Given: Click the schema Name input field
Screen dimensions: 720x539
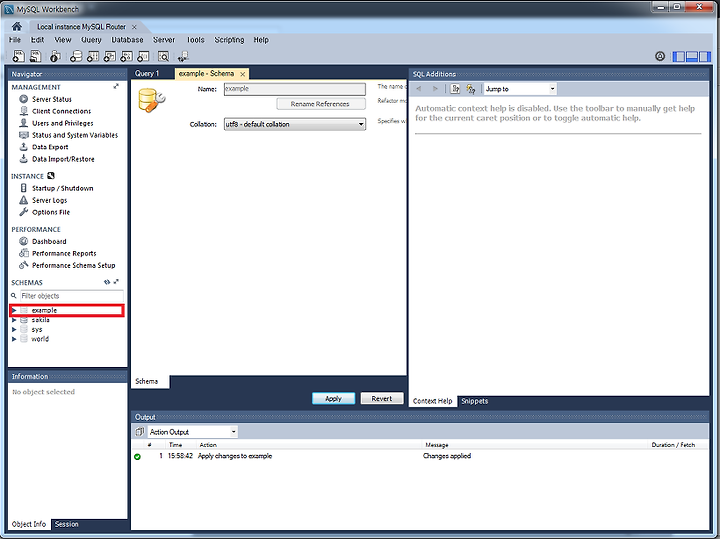Looking at the screenshot, I should [x=295, y=89].
